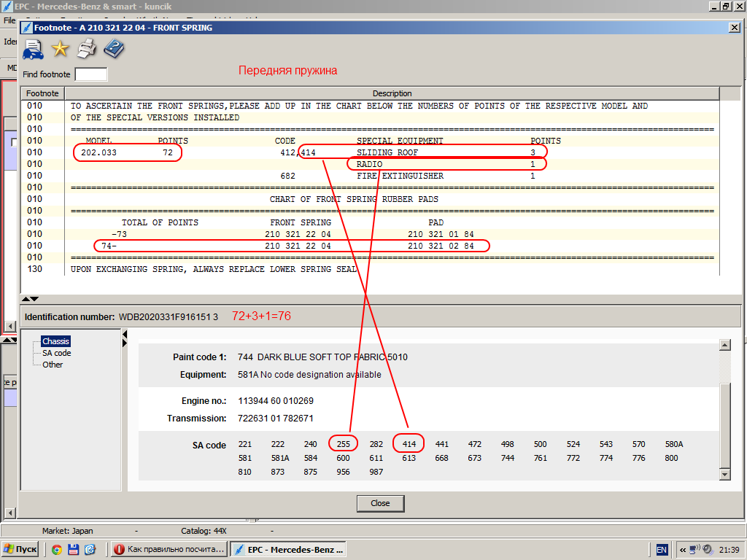Open the File menu in the main EPC window
The width and height of the screenshot is (747, 560).
point(9,20)
